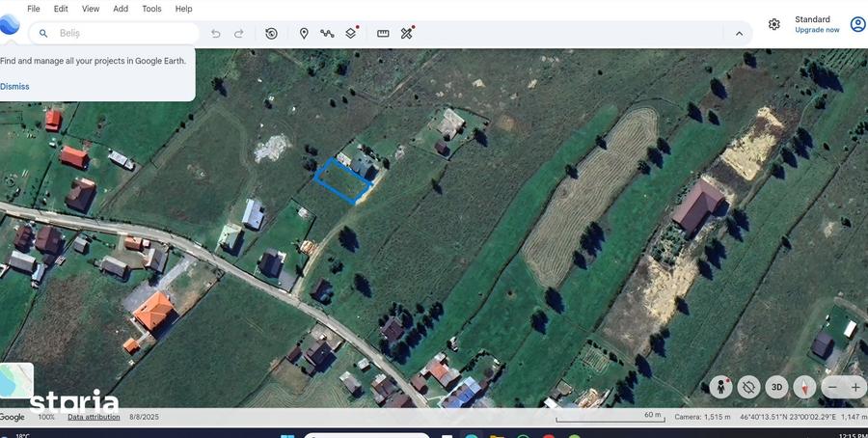Screen dimensions: 868x438
Task: Open the map layers icon
Action: (x=351, y=33)
